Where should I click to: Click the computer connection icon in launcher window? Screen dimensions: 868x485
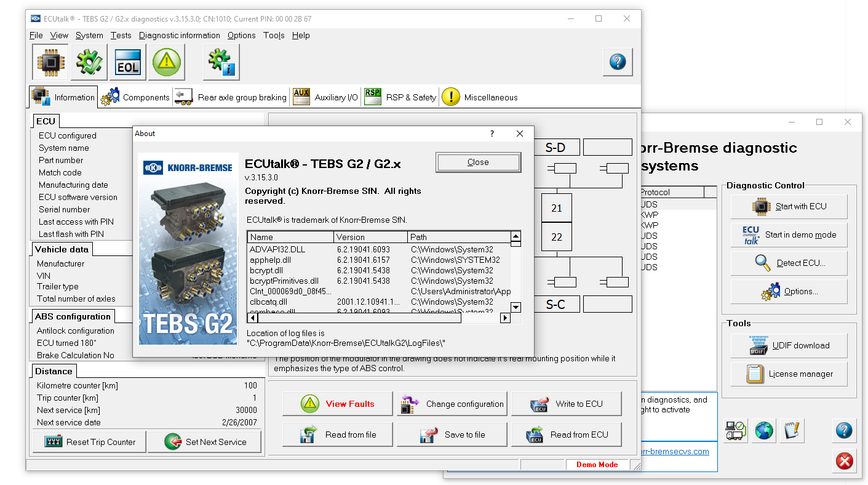(x=736, y=430)
